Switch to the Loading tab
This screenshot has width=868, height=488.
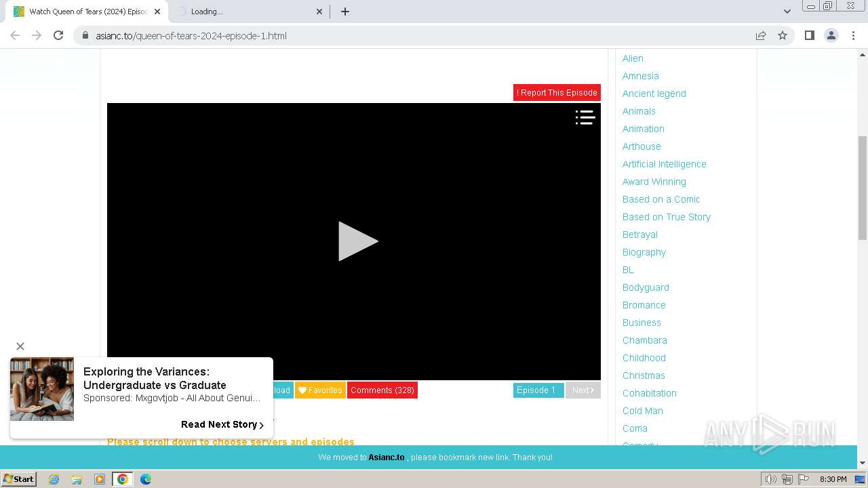tap(248, 12)
